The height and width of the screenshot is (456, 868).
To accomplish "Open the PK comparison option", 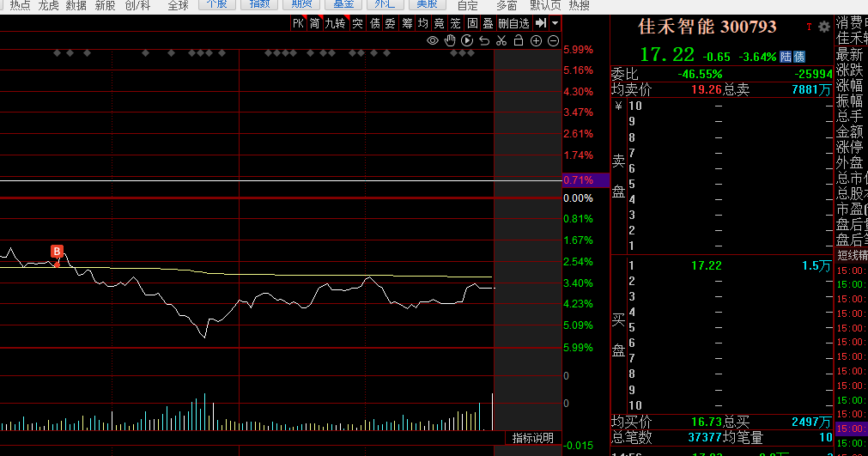I will coord(298,23).
